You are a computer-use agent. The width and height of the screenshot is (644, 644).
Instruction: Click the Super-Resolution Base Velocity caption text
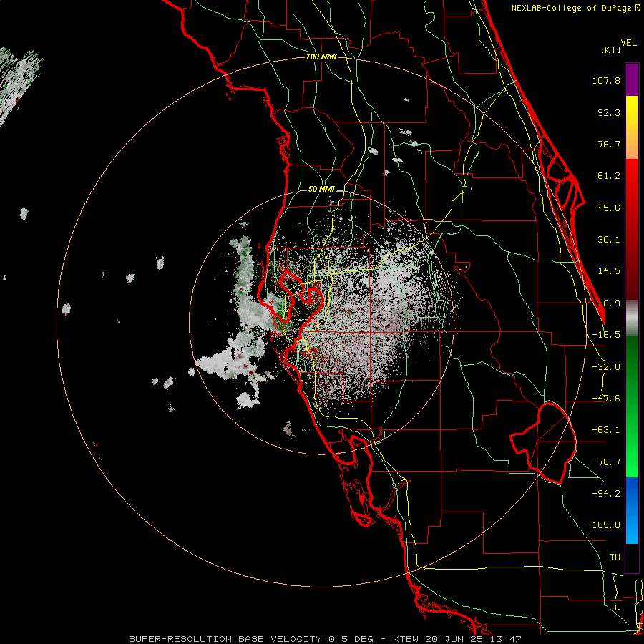[251, 639]
